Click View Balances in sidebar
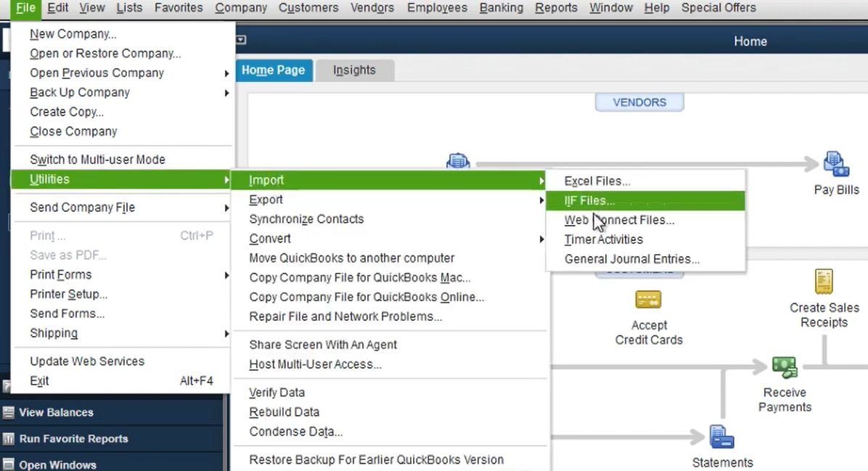This screenshot has width=868, height=471. [57, 412]
